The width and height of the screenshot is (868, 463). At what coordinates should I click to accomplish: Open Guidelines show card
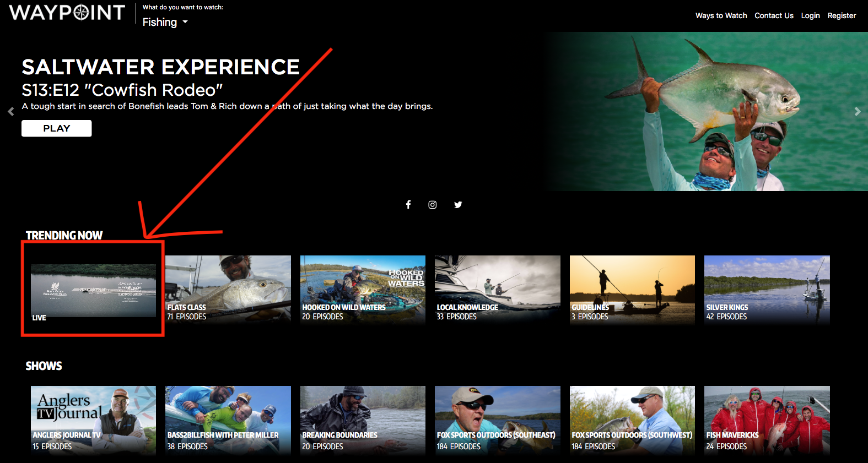coord(632,291)
